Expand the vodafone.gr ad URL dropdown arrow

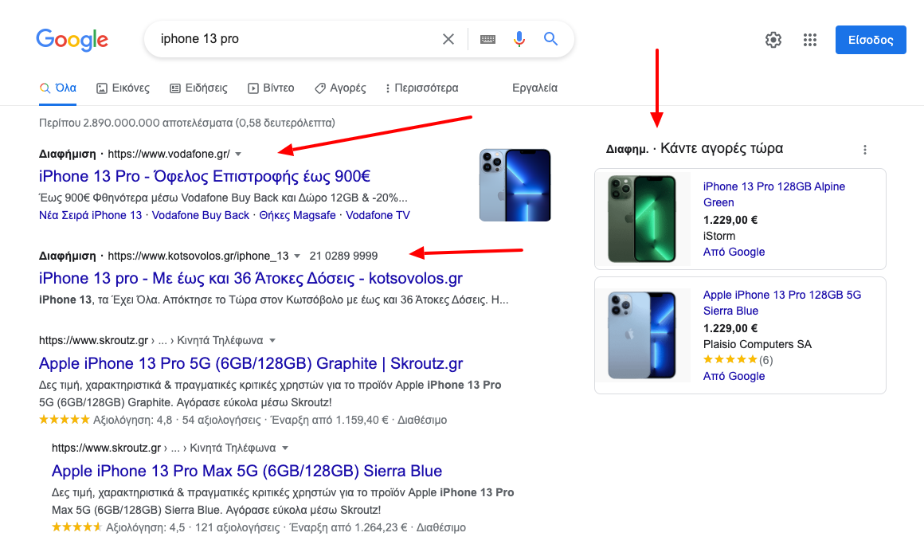239,154
